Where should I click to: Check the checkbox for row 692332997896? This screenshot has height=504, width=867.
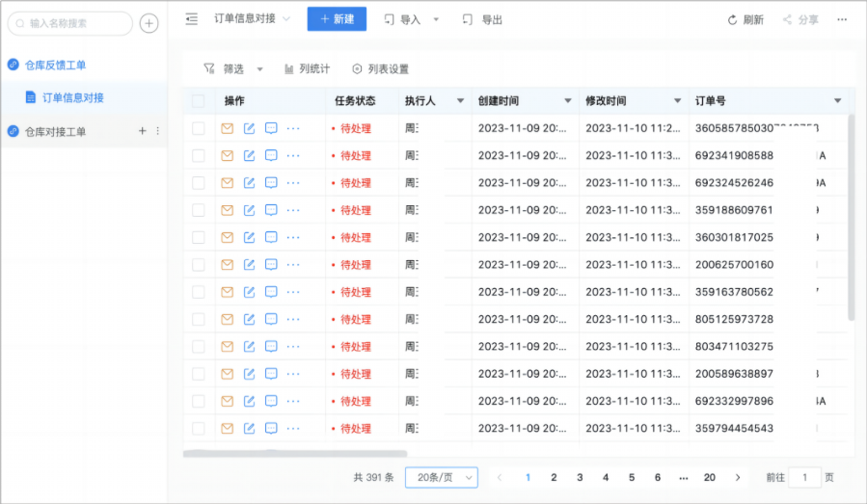[x=198, y=401]
